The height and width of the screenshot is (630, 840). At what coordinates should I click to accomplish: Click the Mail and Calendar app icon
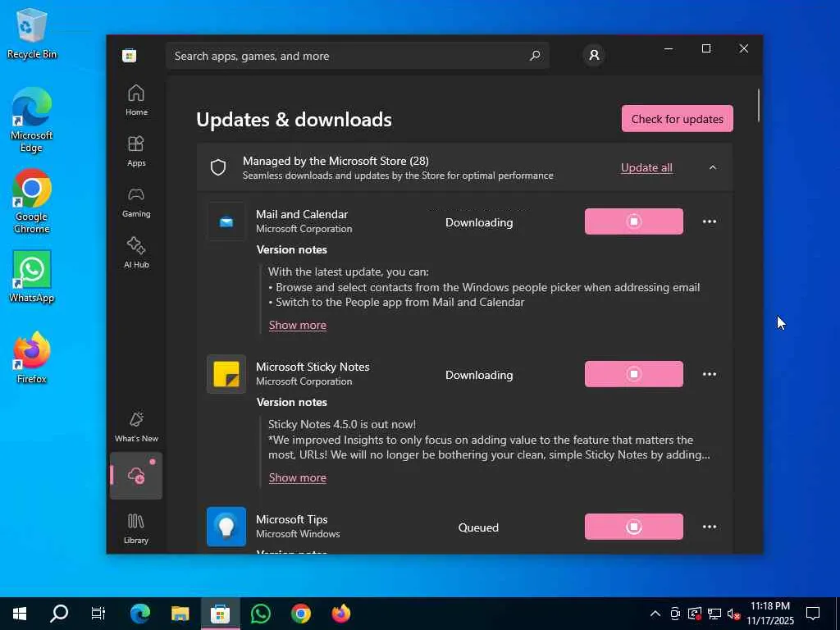pyautogui.click(x=226, y=221)
